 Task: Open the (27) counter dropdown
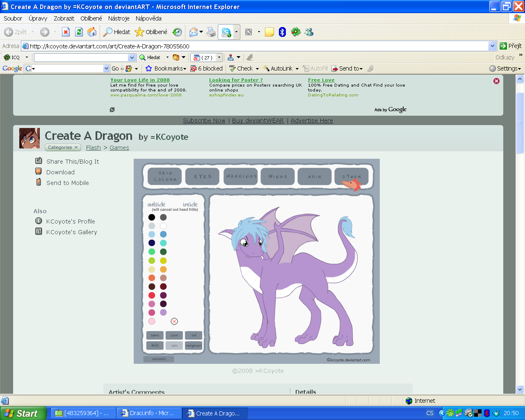click(219, 57)
